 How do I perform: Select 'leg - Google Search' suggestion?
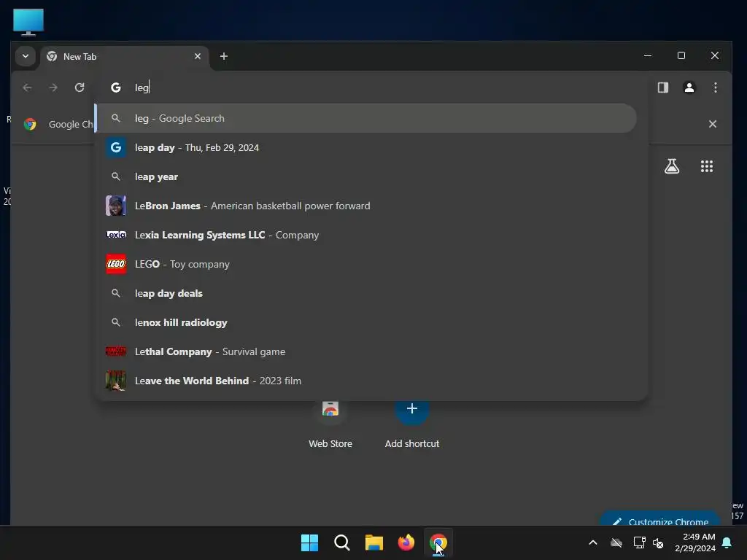[366, 118]
